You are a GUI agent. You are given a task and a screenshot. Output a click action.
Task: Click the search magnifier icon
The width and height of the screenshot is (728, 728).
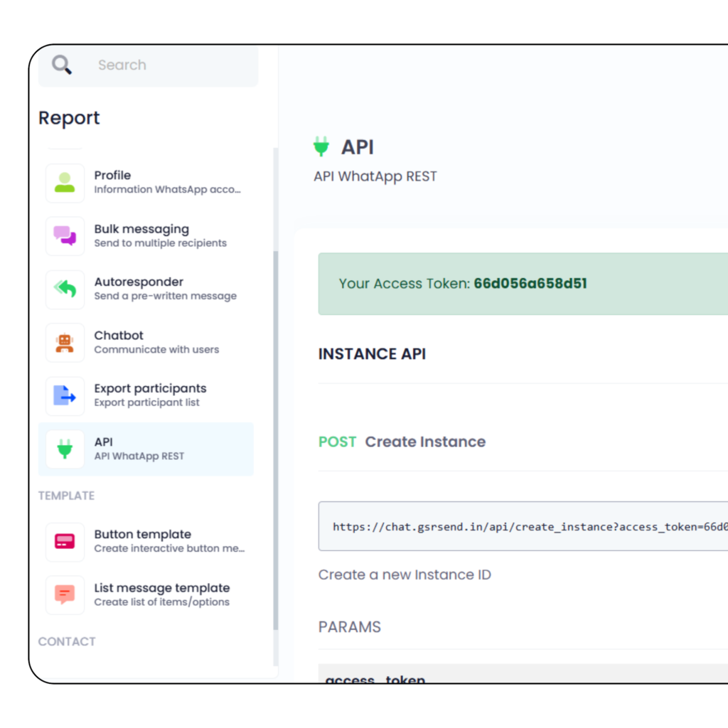tap(62, 65)
